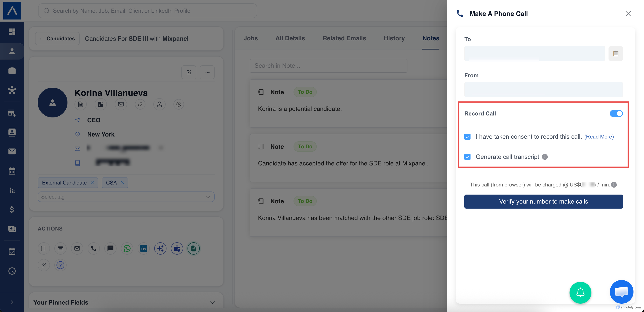Click the green document action icon
The image size is (644, 312).
(193, 248)
